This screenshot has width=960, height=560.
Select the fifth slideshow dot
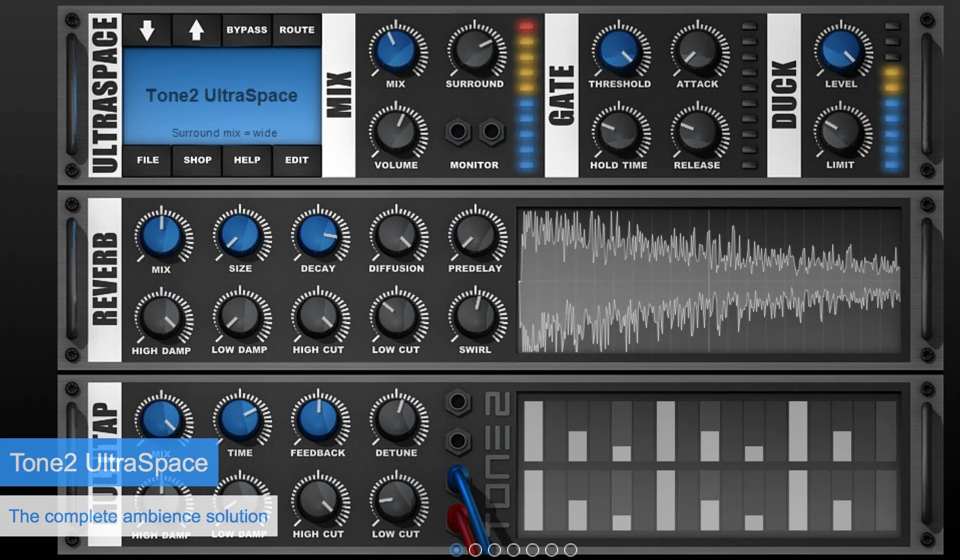(532, 550)
